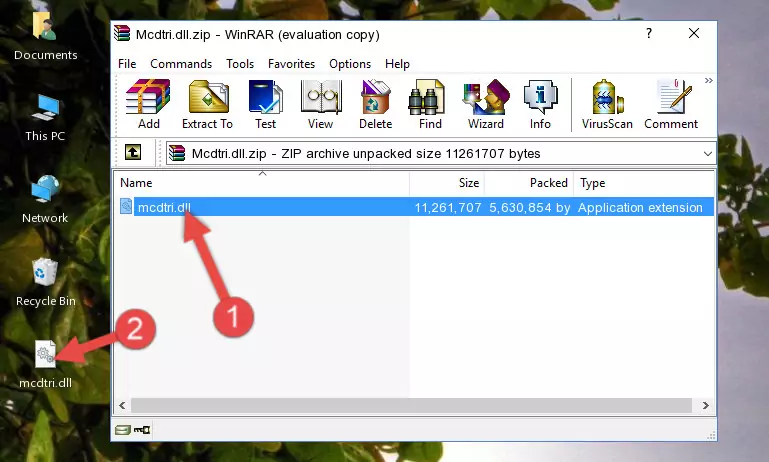Select the Network desktop icon
This screenshot has width=769, height=462.
[45, 199]
